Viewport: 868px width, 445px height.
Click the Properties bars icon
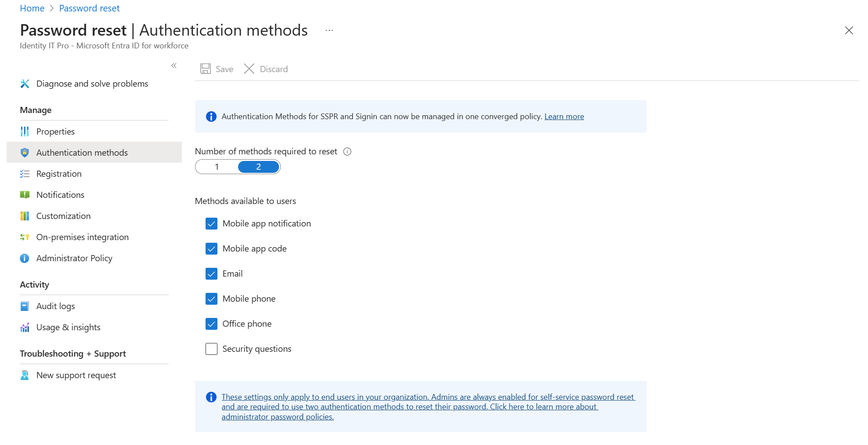[25, 131]
